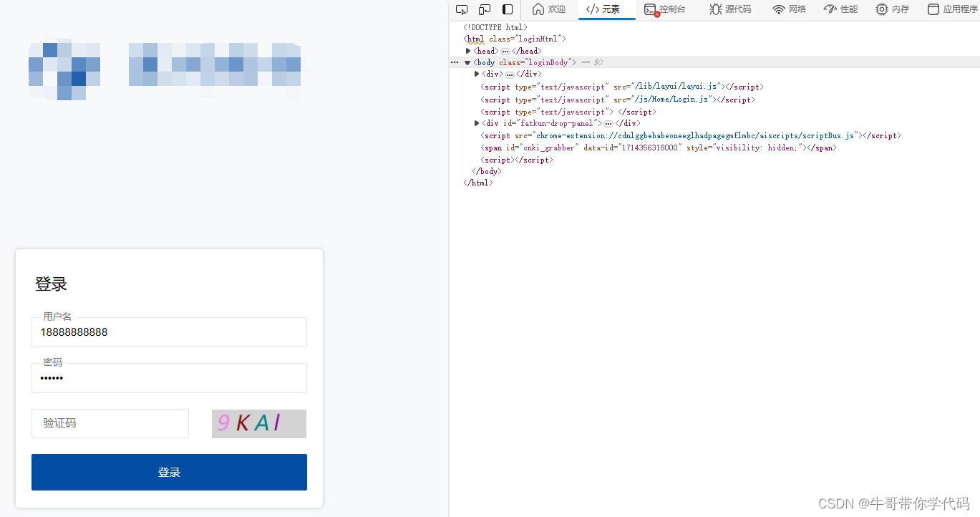Open the three-dot actions beside the body row

tap(455, 62)
